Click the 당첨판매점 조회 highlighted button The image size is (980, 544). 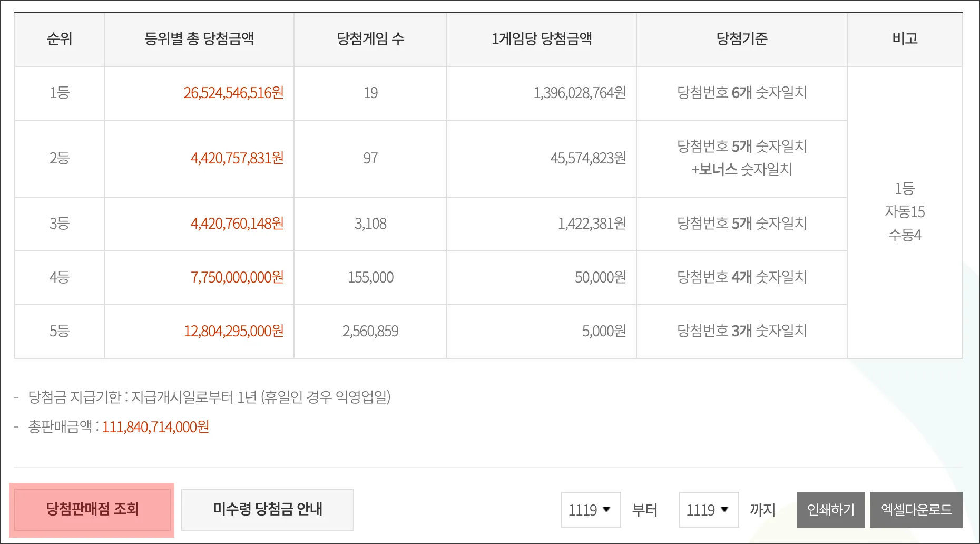92,509
